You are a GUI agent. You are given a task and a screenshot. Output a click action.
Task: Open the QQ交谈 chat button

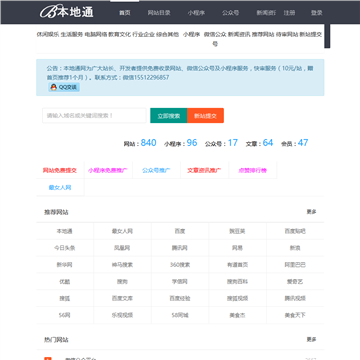(x=64, y=87)
